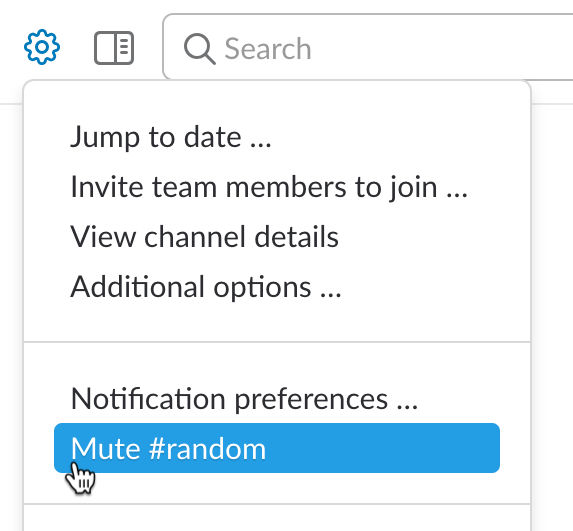
Task: Choose Invite team members to join
Action: [x=277, y=187]
